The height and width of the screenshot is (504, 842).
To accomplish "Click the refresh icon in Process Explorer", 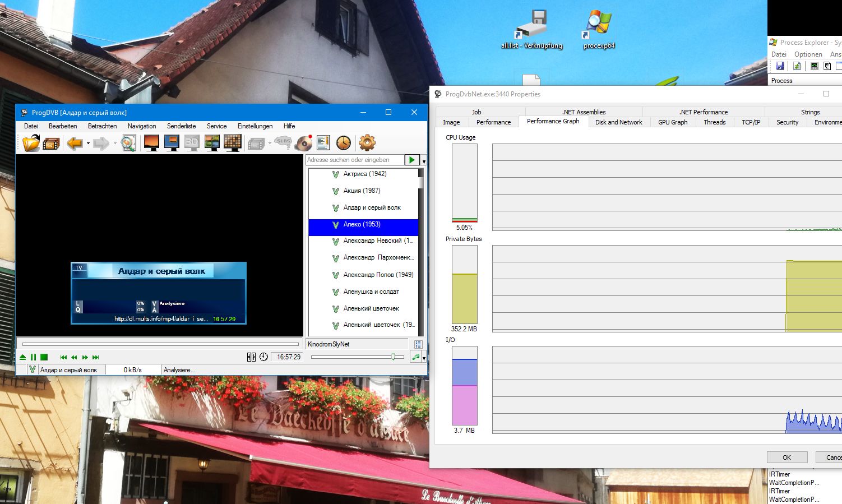I will [x=797, y=66].
